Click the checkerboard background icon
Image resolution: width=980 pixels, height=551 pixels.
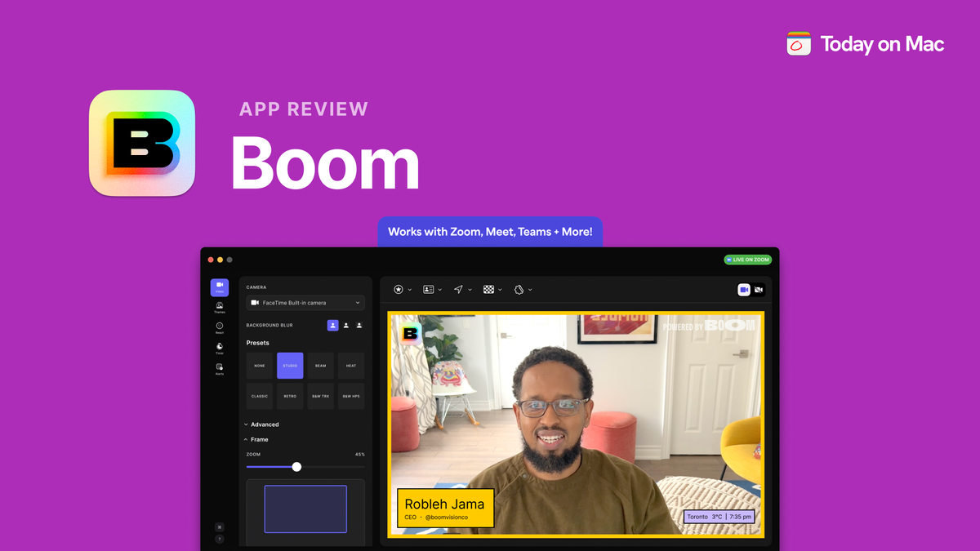[488, 290]
